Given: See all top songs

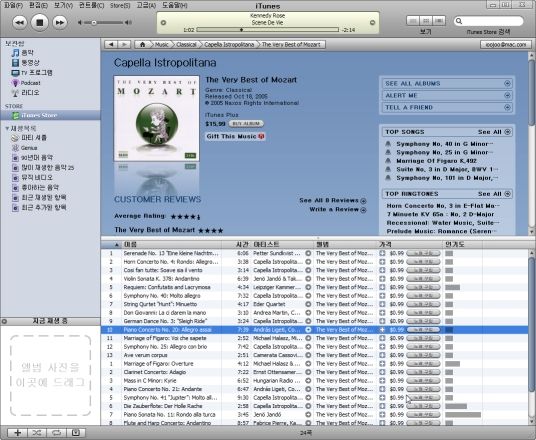Looking at the screenshot, I should click(x=494, y=132).
